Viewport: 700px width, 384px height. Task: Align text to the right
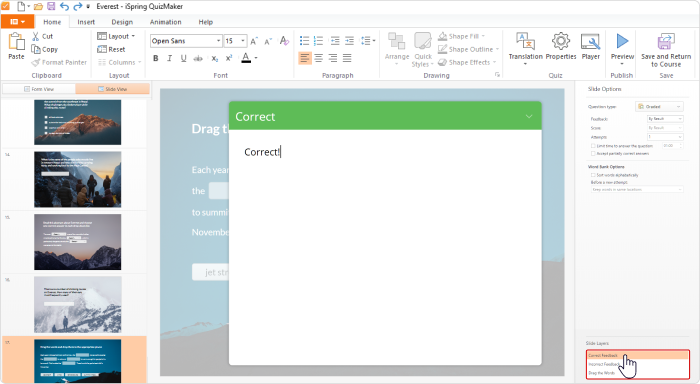coord(333,58)
